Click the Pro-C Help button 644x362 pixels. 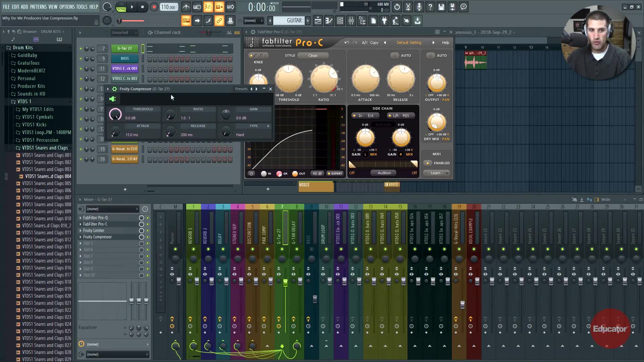coord(445,43)
